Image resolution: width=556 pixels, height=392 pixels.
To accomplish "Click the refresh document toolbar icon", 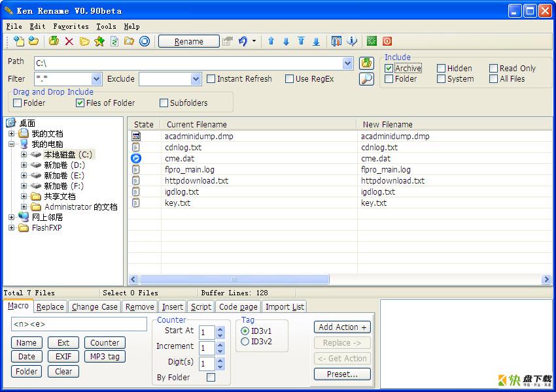I will click(x=114, y=41).
